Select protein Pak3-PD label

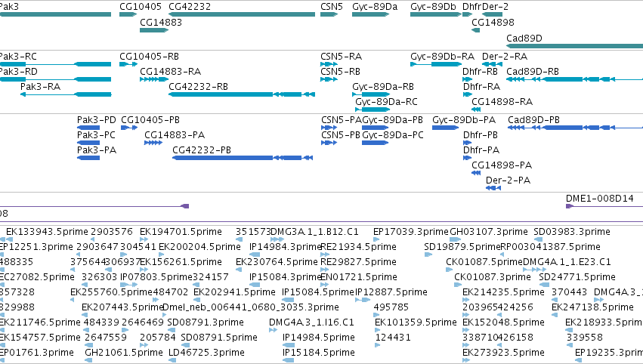click(x=97, y=119)
